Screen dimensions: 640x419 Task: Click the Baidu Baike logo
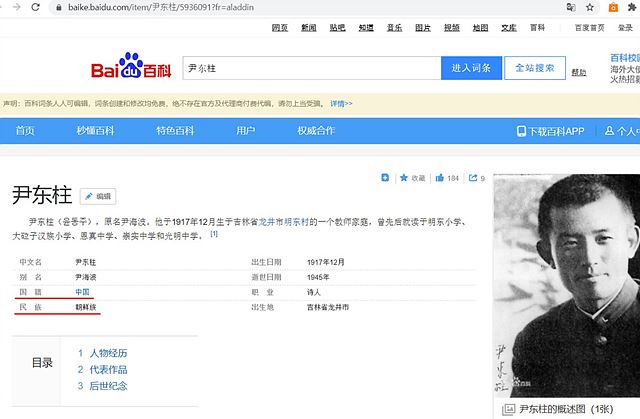tap(132, 70)
